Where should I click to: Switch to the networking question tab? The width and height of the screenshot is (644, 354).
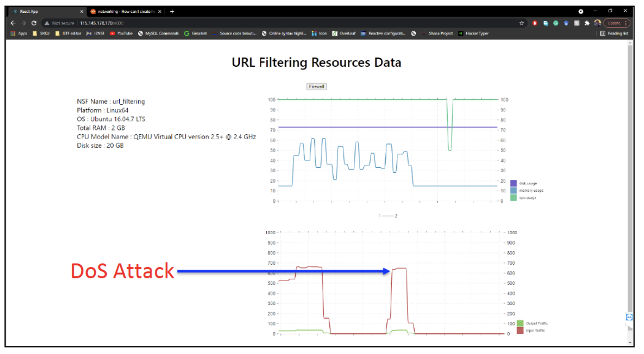tap(123, 11)
